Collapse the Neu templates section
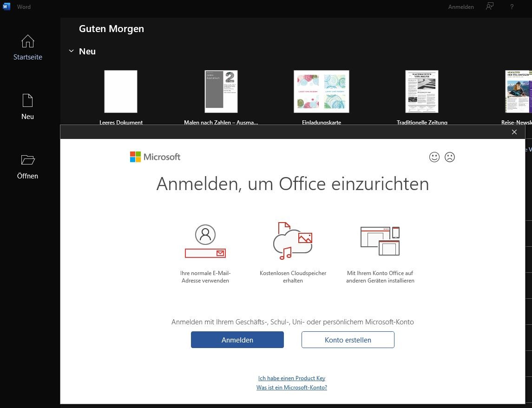This screenshot has height=408, width=532. [71, 51]
